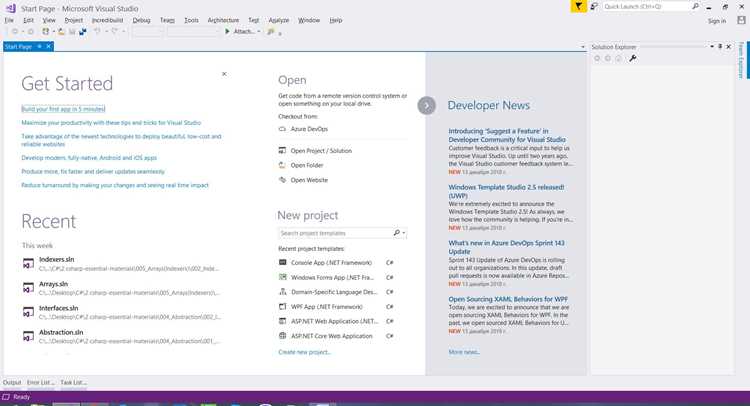Open the Solution Platforms dropdown
The height and width of the screenshot is (406, 750).
[193, 32]
